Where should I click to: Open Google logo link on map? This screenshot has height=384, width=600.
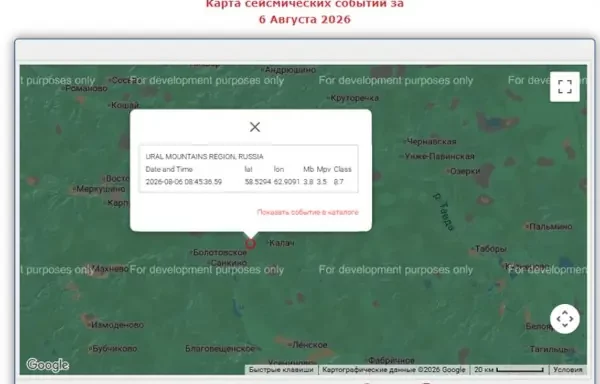point(47,365)
